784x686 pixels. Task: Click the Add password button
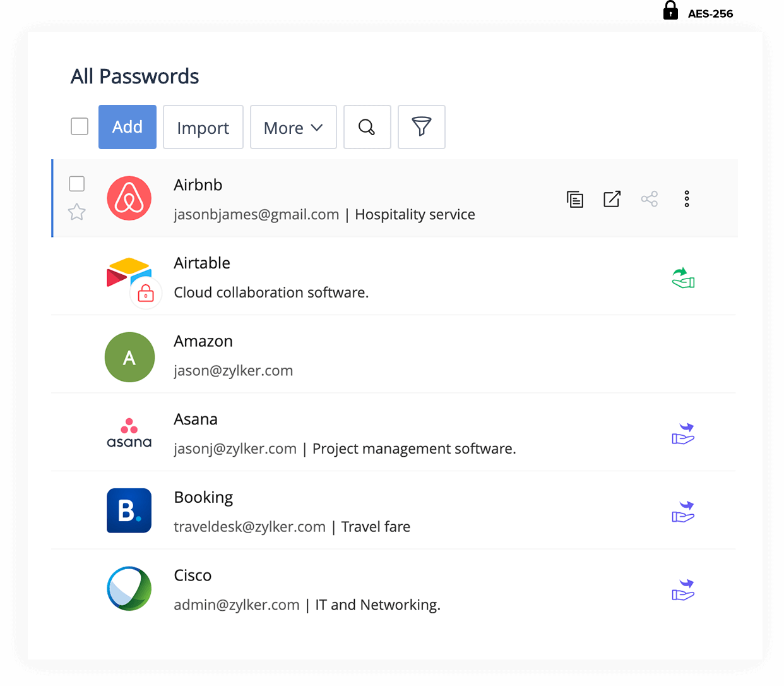click(128, 127)
